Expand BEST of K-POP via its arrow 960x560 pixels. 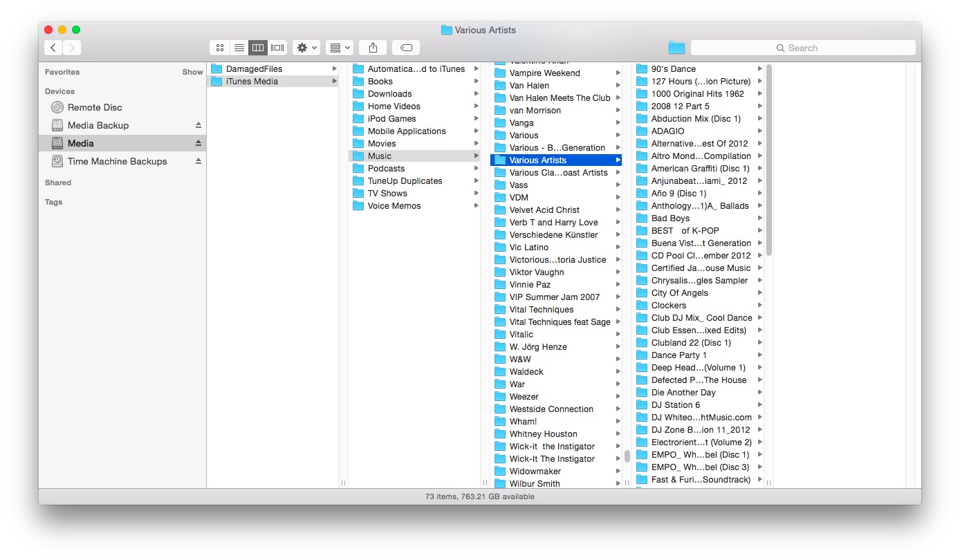coord(759,230)
